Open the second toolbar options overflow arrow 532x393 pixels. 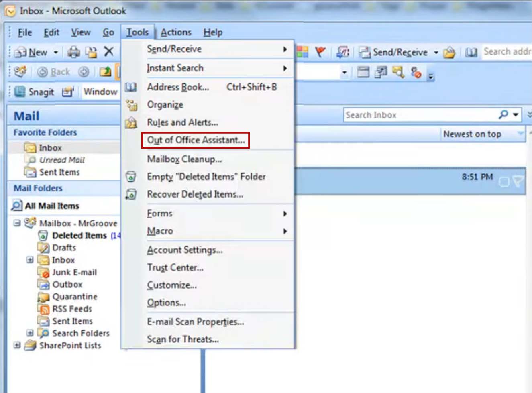coord(431,75)
